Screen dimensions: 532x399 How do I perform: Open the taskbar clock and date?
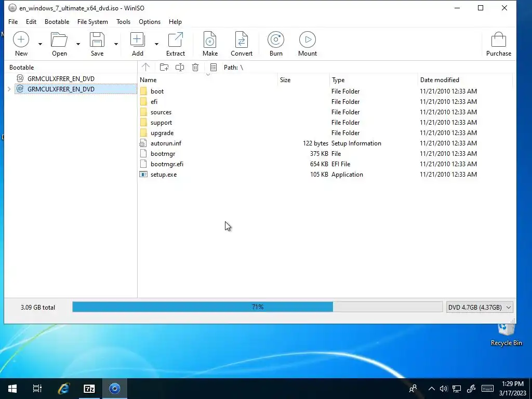click(512, 389)
